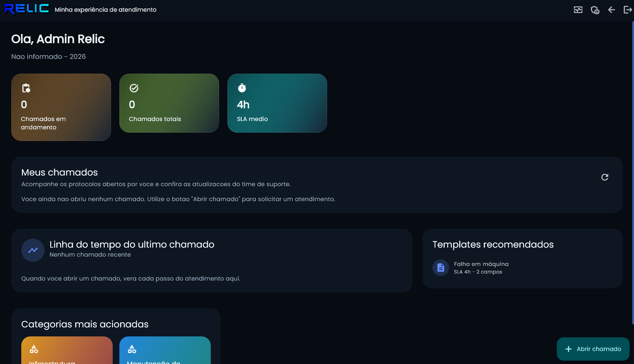Click the Categorias mais acionadas heading
634x364 pixels.
85,324
